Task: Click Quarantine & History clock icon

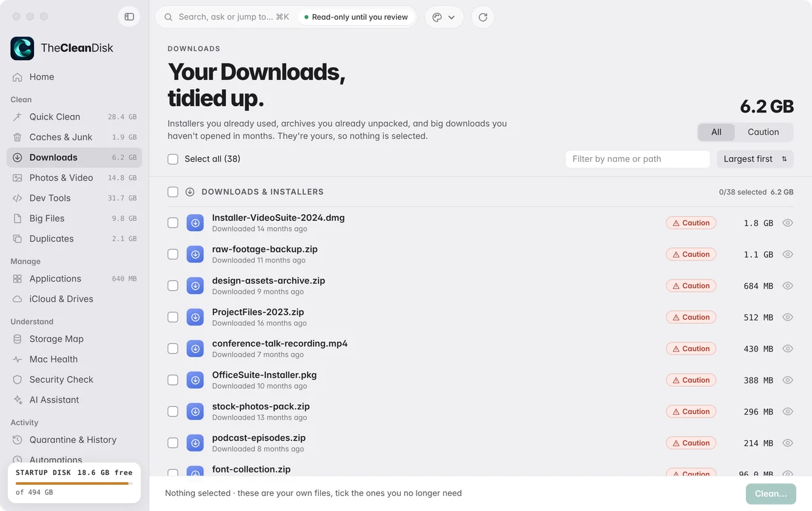Action: point(18,440)
